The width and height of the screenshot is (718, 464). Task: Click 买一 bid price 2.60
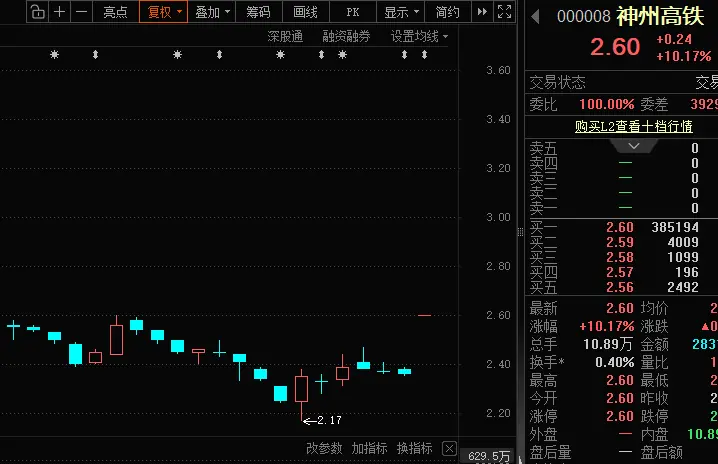[620, 227]
